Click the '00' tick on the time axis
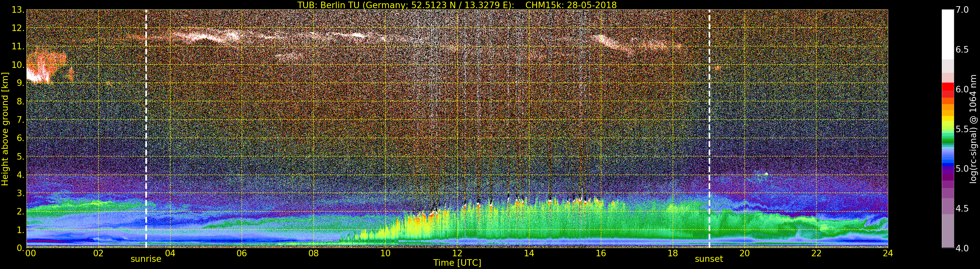Image resolution: width=980 pixels, height=269 pixels. coord(30,253)
